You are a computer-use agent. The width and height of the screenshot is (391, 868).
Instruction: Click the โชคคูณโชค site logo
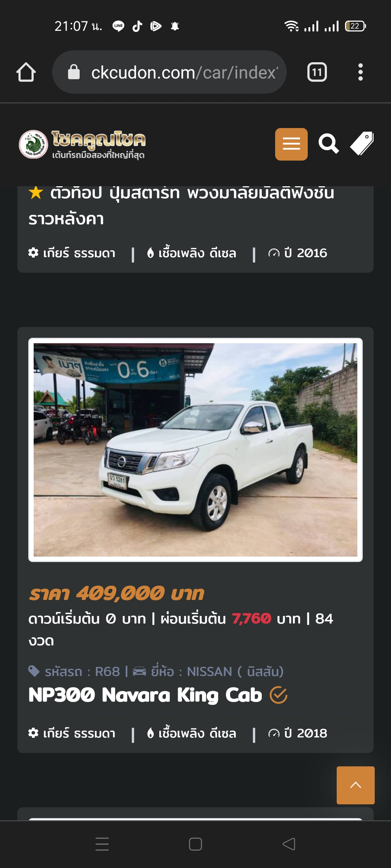tap(83, 144)
